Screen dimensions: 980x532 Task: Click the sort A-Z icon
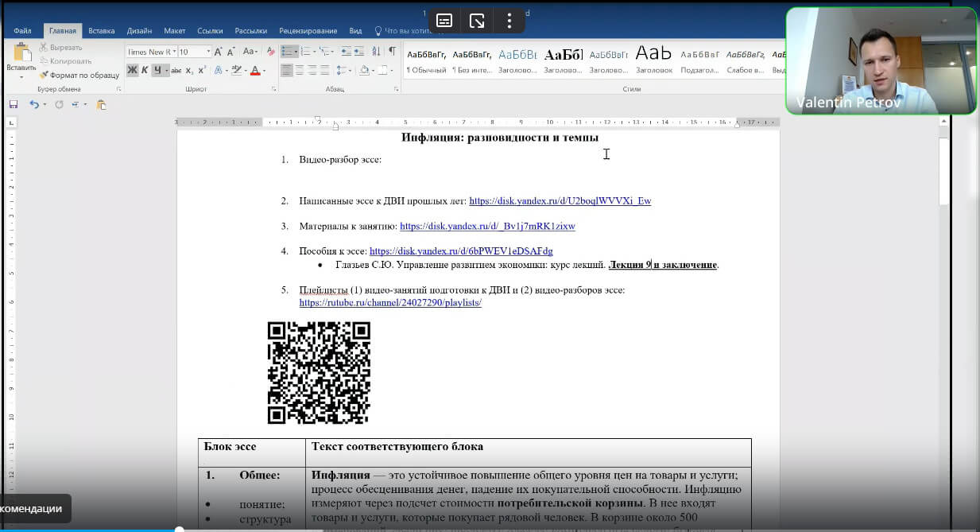[x=378, y=51]
